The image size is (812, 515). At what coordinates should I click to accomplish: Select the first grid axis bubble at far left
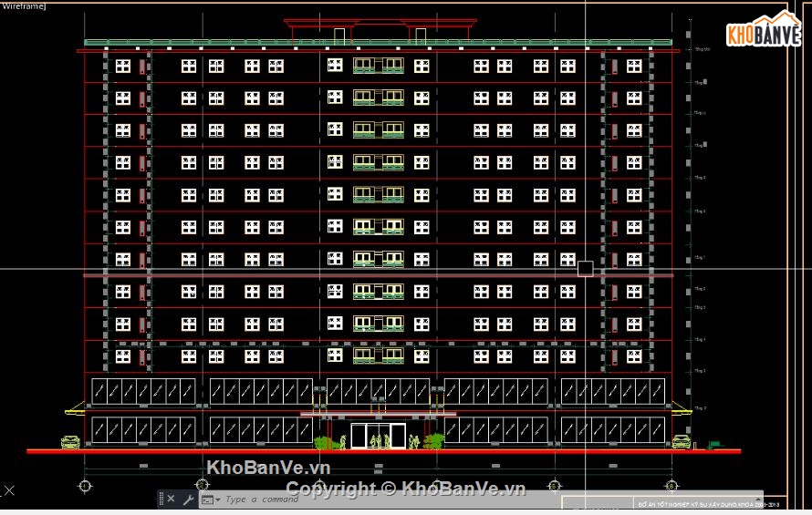(85, 486)
